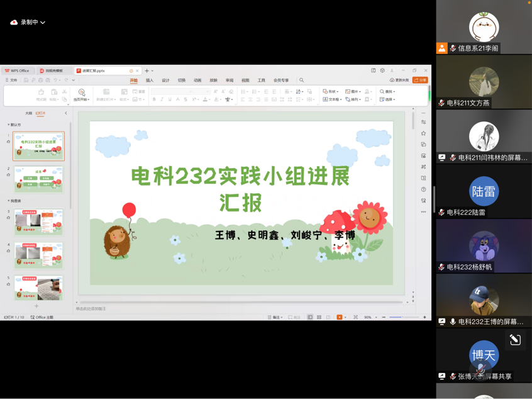The width and height of the screenshot is (532, 399).
Task: Collapse the 默认节 section in slide panel
Action: click(9, 125)
